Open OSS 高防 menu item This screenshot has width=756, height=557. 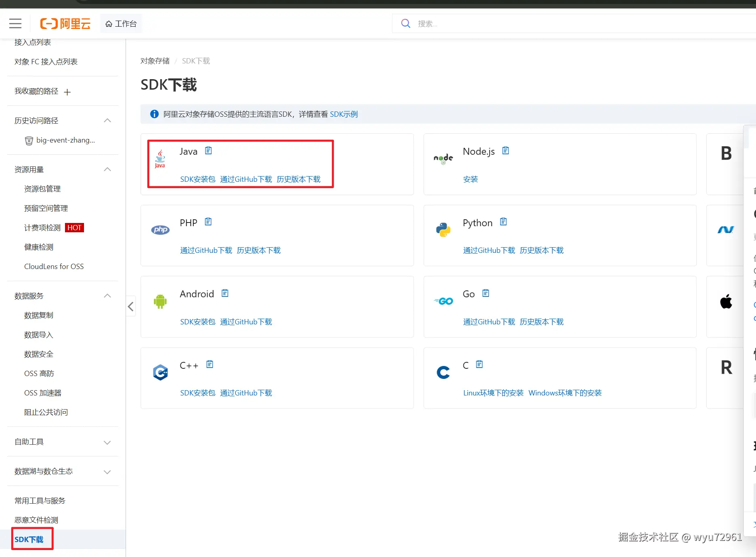39,374
